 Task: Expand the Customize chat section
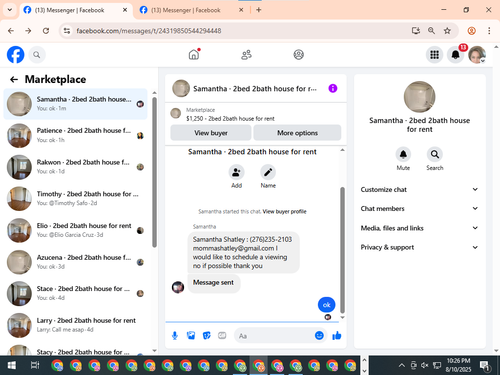(419, 189)
